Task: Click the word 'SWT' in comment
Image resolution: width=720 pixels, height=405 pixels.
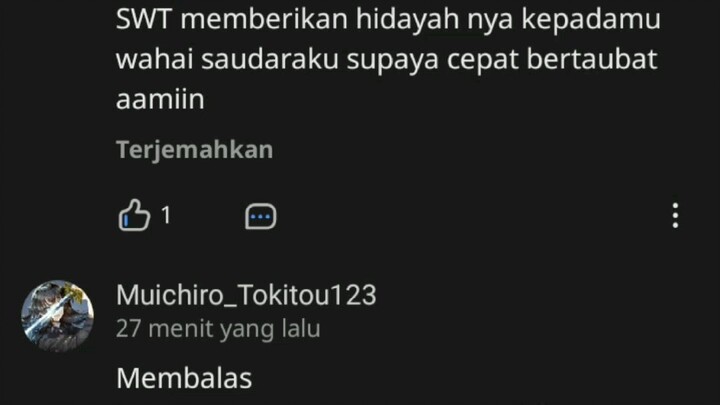Action: click(x=144, y=19)
